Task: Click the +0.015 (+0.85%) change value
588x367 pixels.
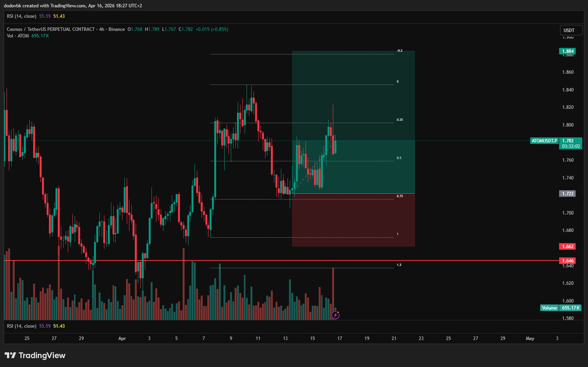Action: pos(212,29)
